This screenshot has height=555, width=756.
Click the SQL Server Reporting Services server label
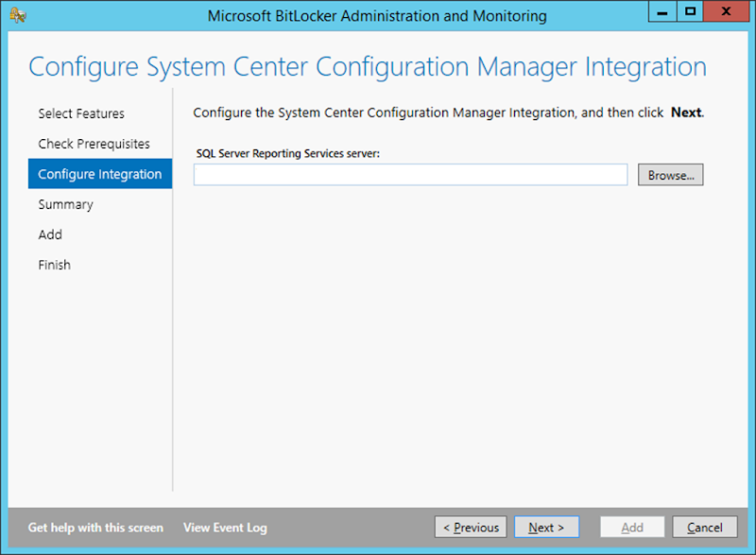[x=287, y=152]
